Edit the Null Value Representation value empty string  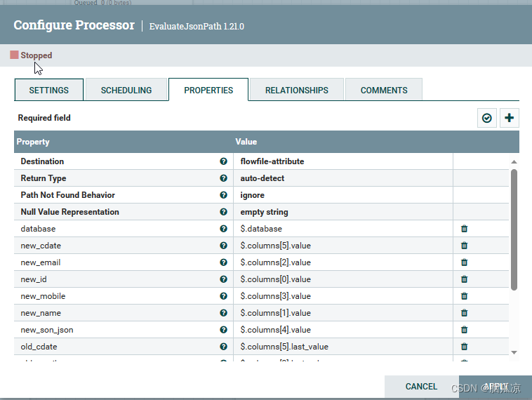343,212
